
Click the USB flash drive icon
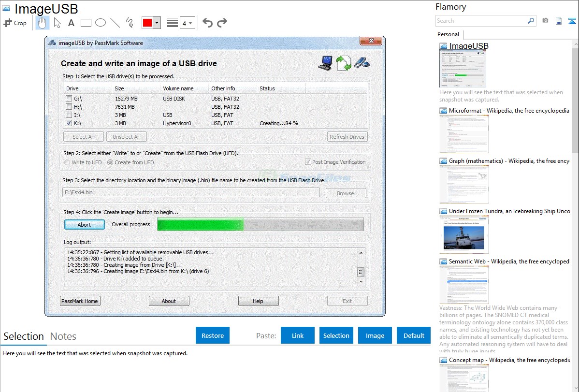[362, 62]
